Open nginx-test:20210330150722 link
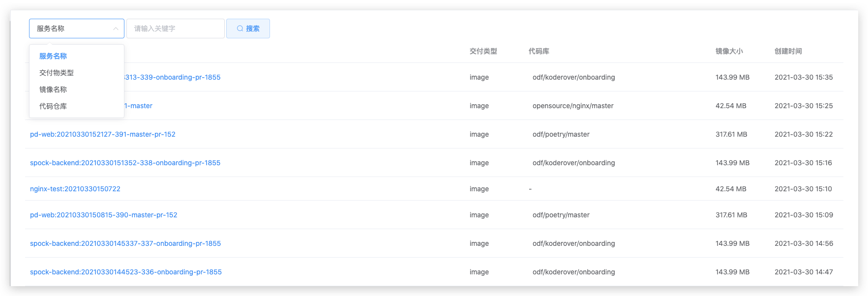This screenshot has height=296, width=868. 75,189
